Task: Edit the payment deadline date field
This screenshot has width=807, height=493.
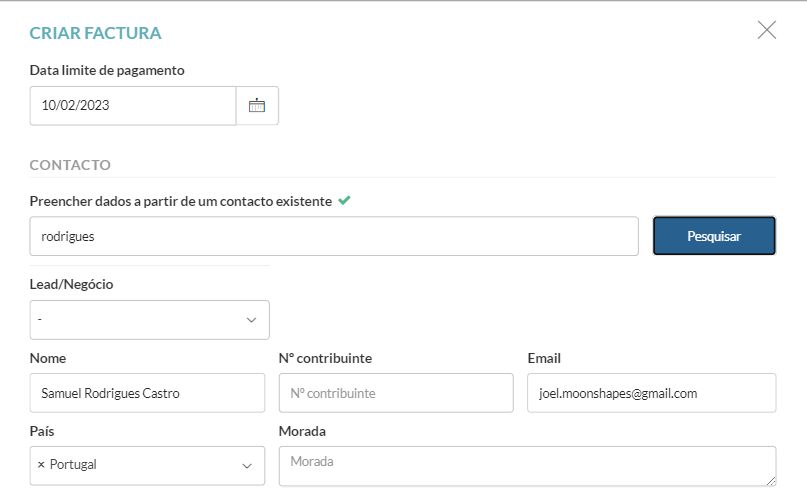Action: click(x=133, y=105)
